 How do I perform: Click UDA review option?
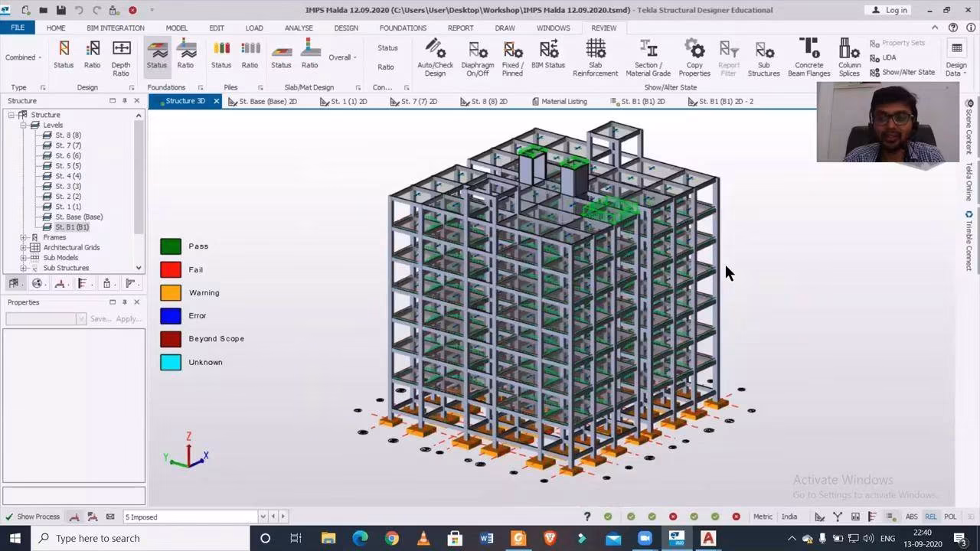(883, 57)
